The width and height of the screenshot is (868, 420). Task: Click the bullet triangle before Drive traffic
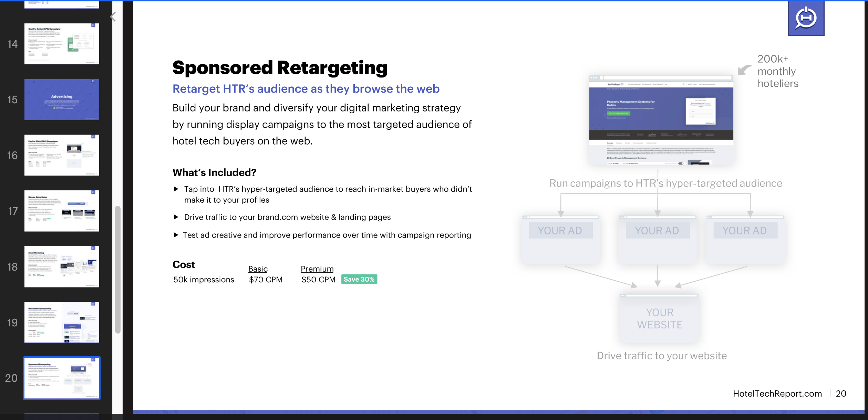click(176, 217)
